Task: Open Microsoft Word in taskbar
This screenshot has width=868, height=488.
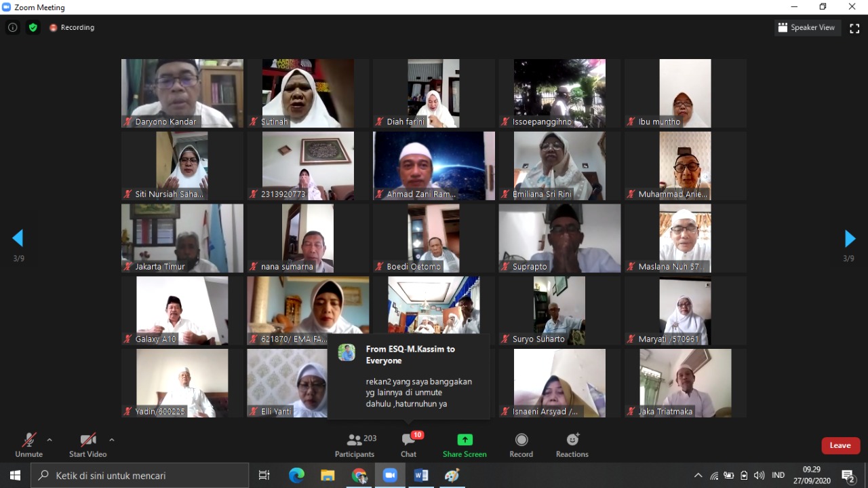Action: click(420, 475)
